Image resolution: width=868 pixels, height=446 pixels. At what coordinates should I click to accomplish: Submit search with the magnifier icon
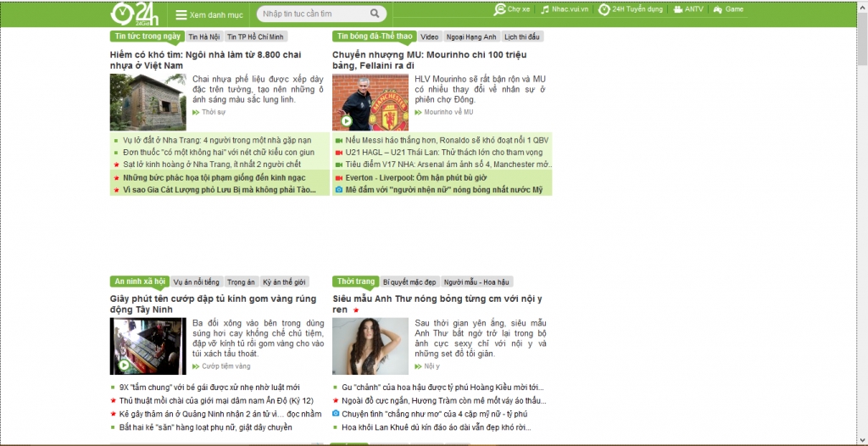(x=375, y=14)
